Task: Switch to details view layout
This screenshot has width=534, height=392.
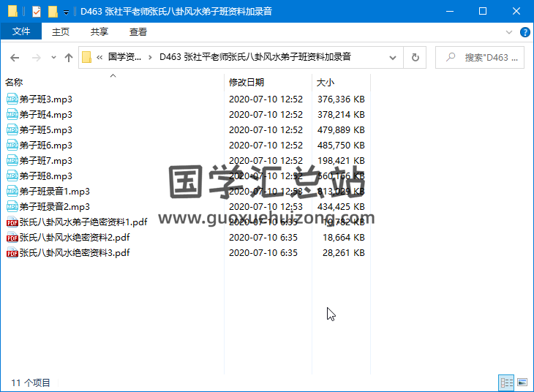Action: pyautogui.click(x=506, y=382)
